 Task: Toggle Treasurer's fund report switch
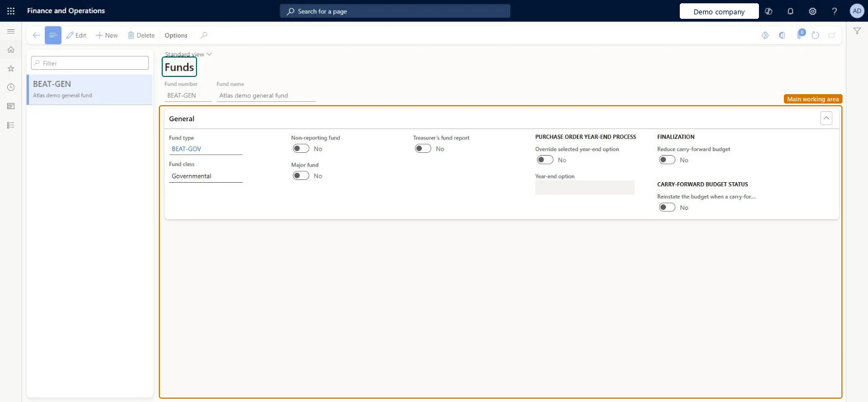423,148
